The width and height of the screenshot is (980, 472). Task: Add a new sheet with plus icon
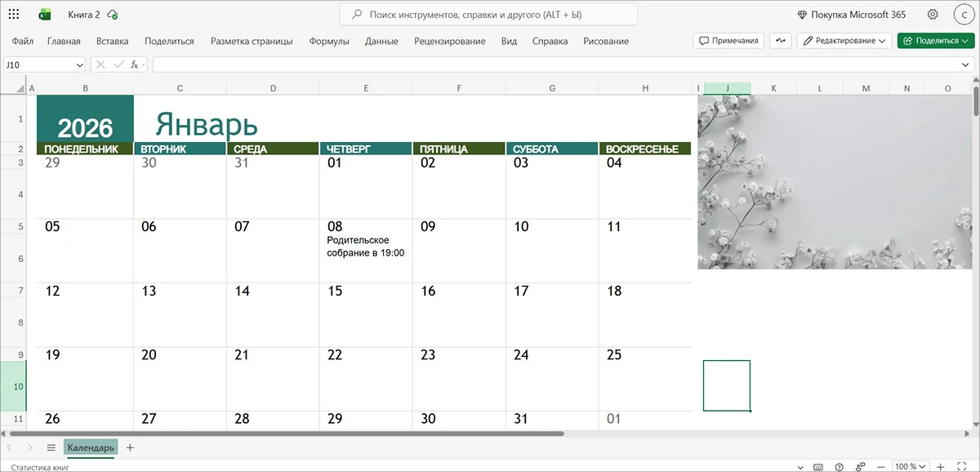pos(130,448)
